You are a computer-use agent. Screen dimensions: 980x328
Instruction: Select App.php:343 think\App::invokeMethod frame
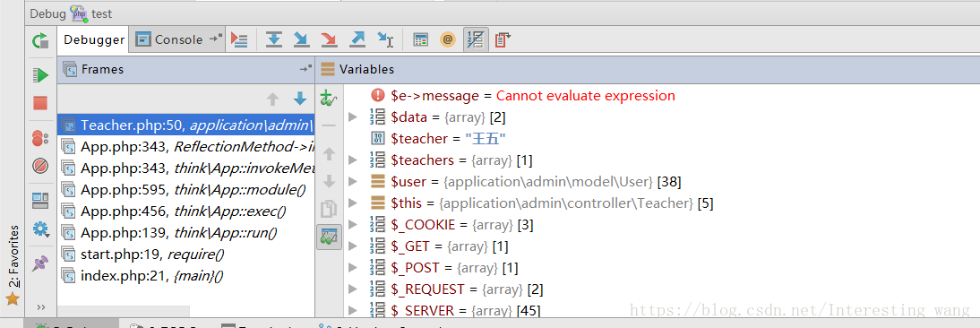click(185, 168)
